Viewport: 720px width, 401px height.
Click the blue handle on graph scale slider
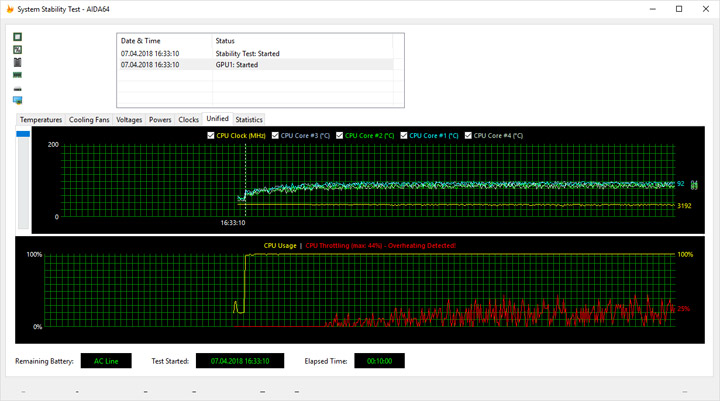(x=23, y=134)
